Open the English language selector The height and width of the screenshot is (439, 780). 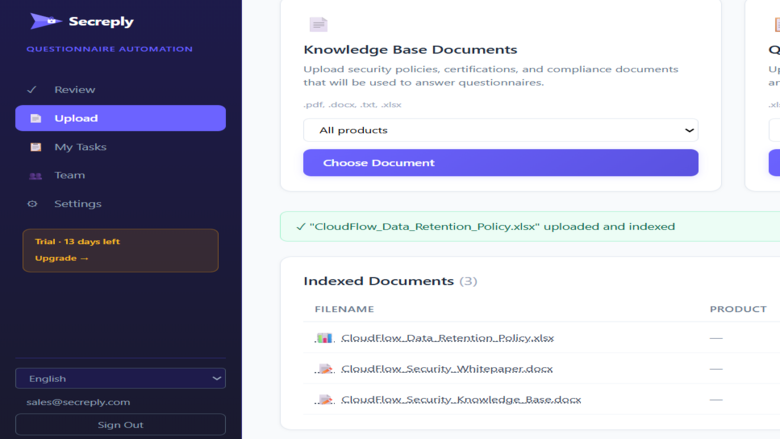pyautogui.click(x=120, y=378)
